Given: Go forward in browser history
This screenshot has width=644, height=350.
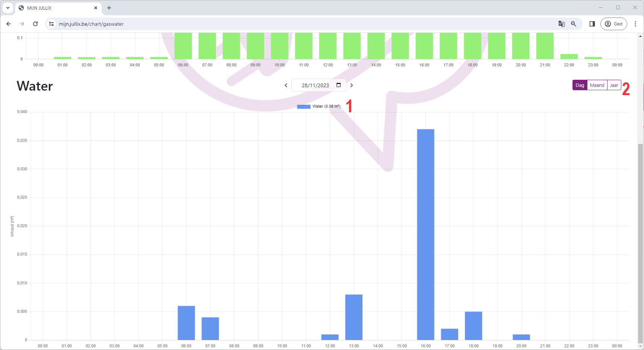Looking at the screenshot, I should click(x=22, y=24).
